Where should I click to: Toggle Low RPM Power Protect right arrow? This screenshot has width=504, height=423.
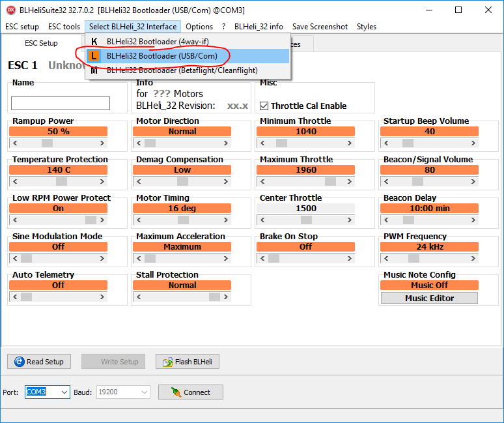[102, 220]
